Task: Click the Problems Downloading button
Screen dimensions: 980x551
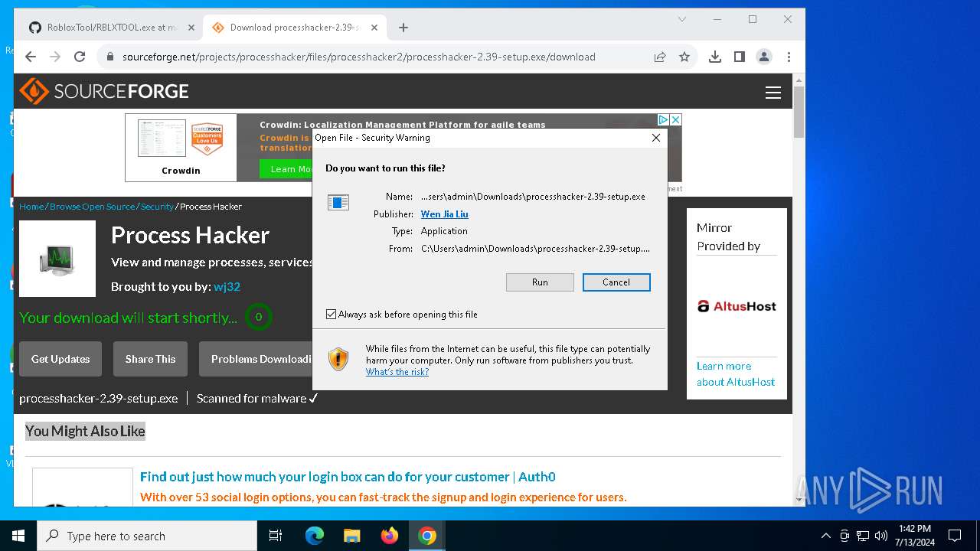Action: pyautogui.click(x=256, y=359)
